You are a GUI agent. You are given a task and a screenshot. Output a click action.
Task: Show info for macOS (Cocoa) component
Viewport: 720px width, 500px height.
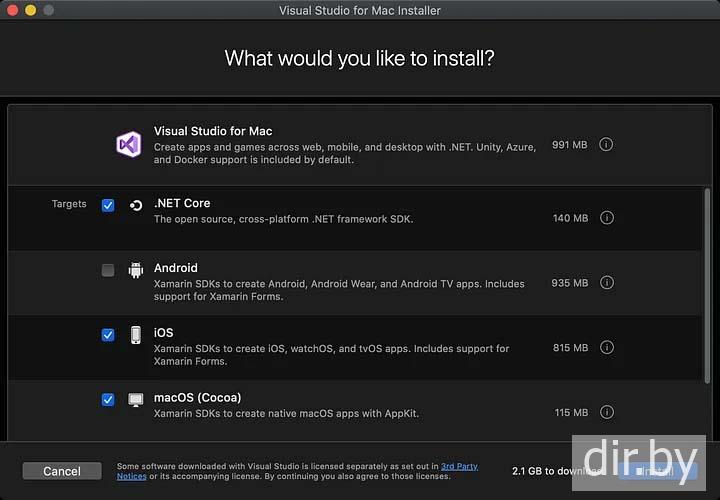click(x=606, y=412)
